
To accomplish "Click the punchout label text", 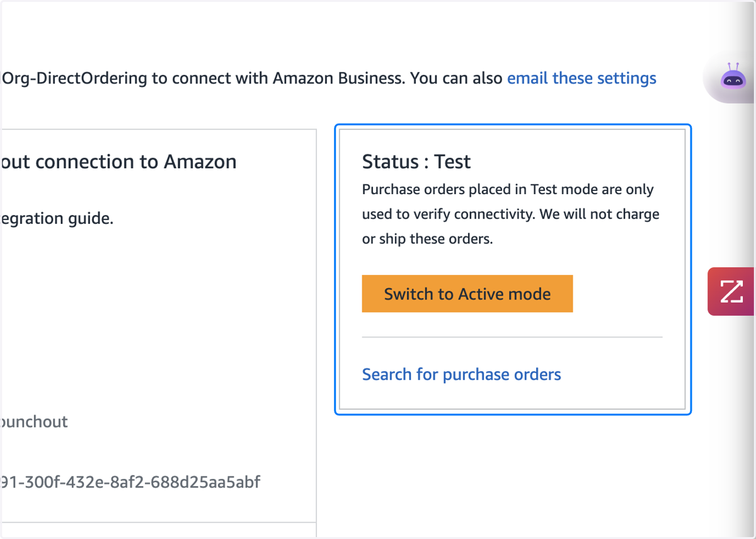I will (x=34, y=422).
